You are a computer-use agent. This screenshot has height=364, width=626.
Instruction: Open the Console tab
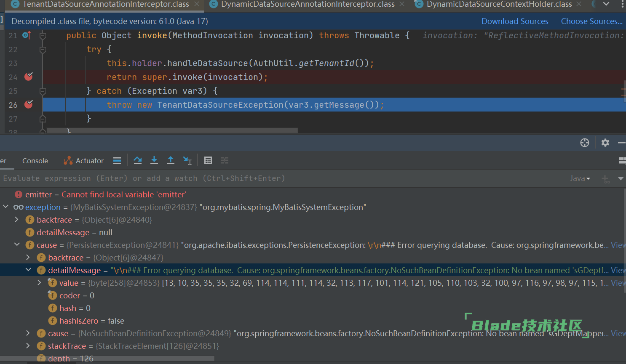(x=35, y=161)
